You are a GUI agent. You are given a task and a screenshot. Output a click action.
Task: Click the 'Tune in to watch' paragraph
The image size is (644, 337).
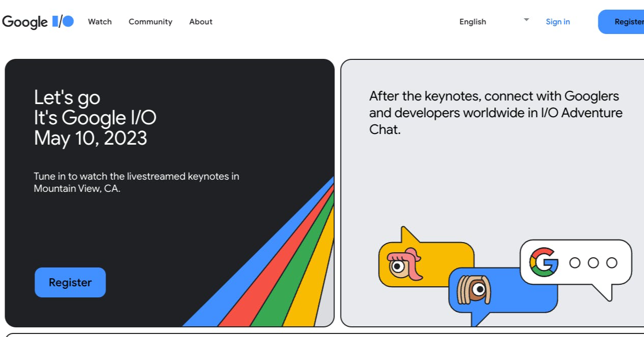pos(137,182)
